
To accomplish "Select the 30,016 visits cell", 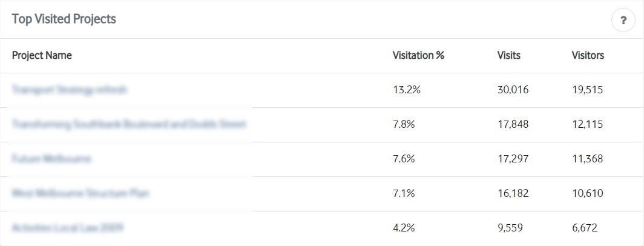I will tap(513, 90).
